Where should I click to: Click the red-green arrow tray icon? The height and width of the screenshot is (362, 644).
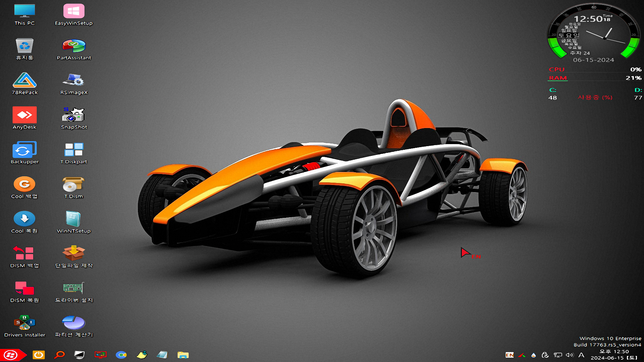(x=522, y=355)
